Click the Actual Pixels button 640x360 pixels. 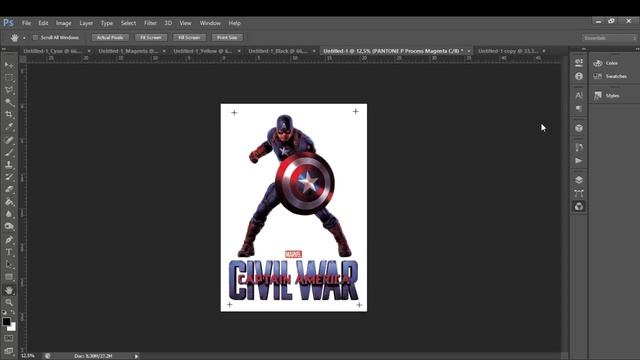point(110,38)
